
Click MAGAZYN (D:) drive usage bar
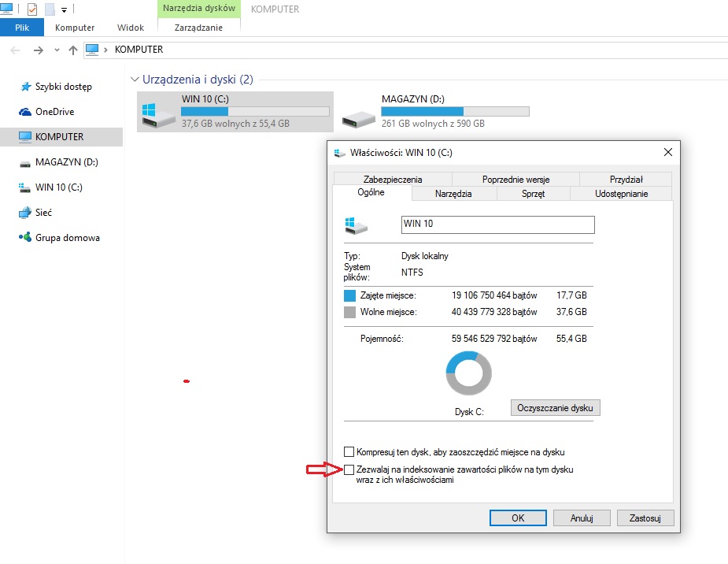pos(455,112)
